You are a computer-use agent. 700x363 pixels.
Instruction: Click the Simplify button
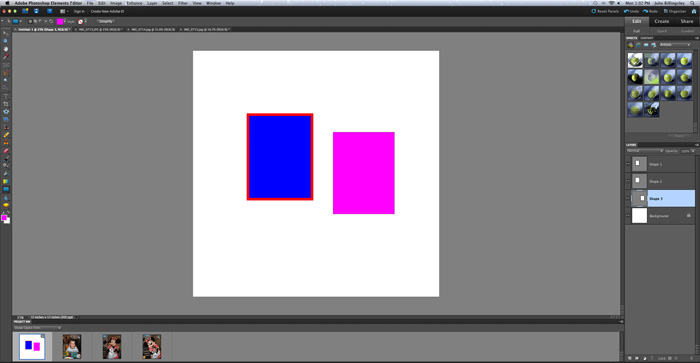pos(106,21)
